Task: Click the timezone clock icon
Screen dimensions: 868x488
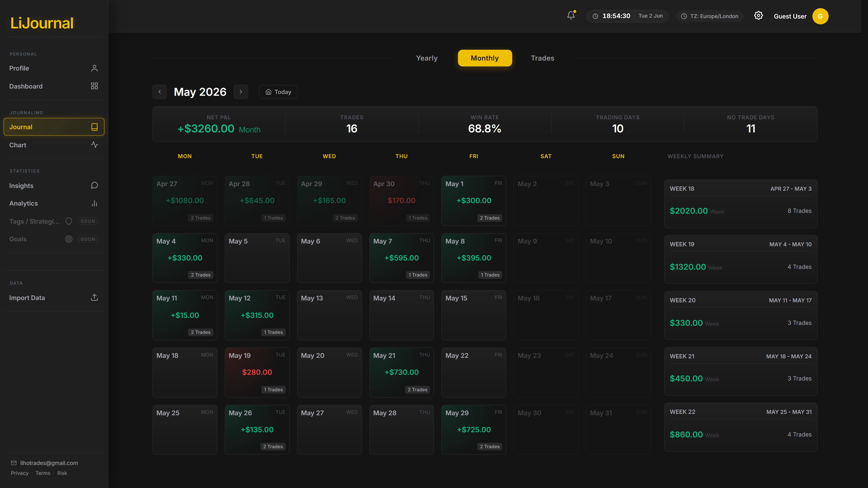Action: (684, 16)
